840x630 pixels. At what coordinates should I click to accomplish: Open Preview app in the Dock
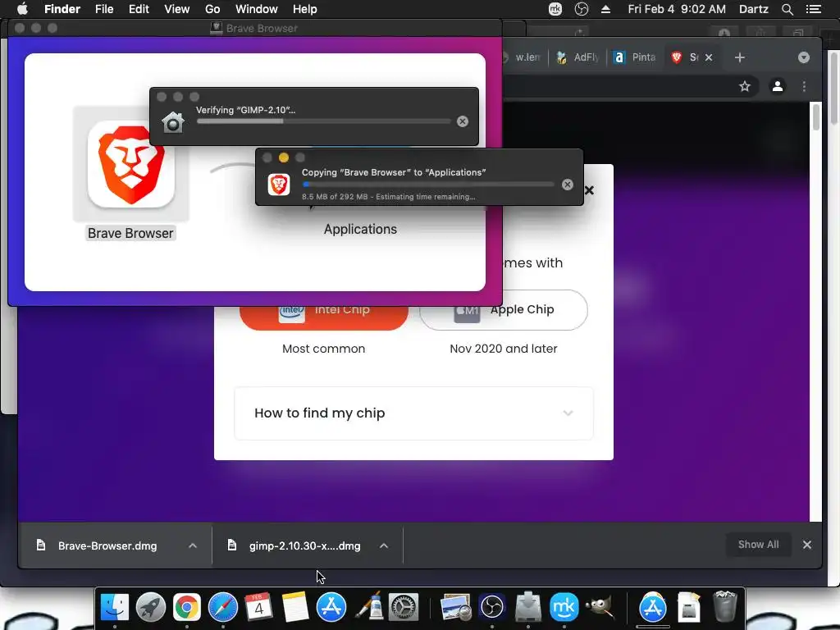(455, 608)
